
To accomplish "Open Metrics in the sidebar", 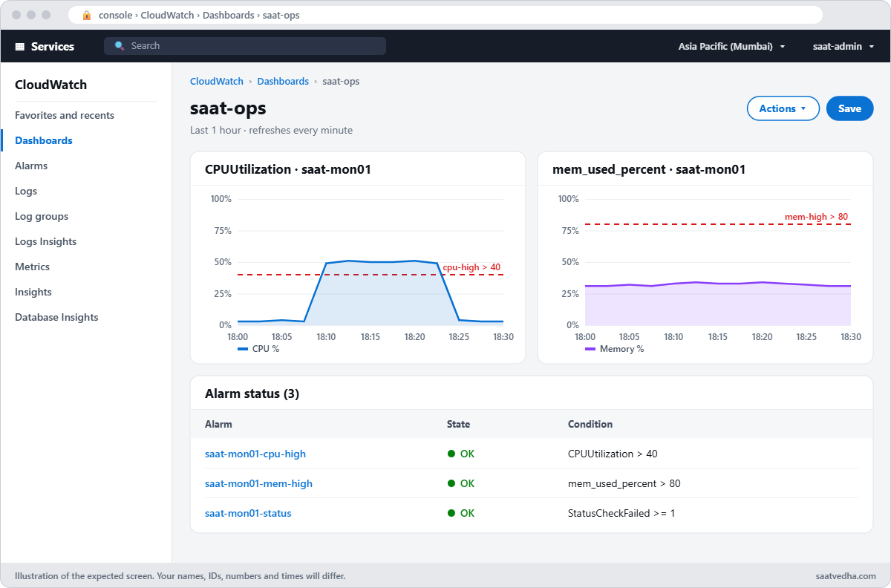I will click(x=33, y=267).
